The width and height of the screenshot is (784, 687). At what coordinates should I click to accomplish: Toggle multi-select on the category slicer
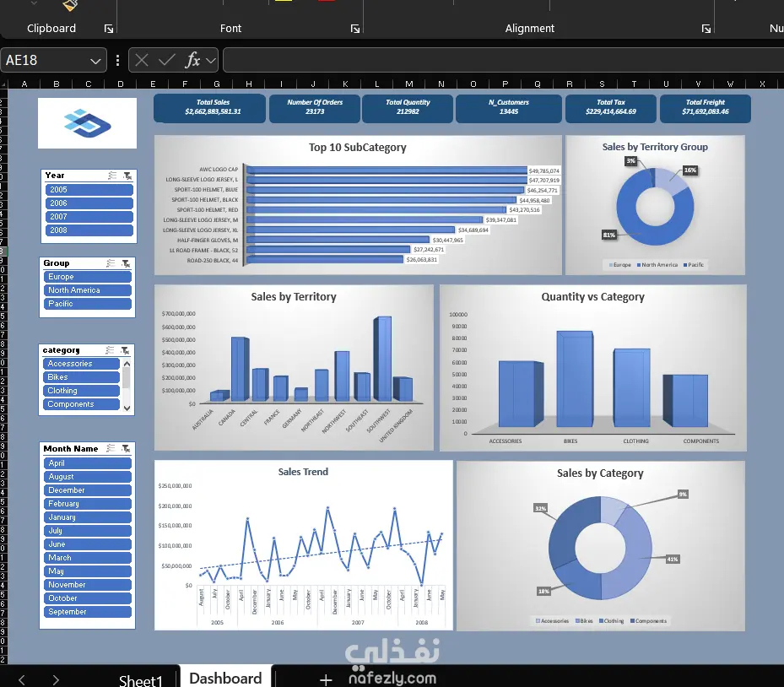pos(110,350)
